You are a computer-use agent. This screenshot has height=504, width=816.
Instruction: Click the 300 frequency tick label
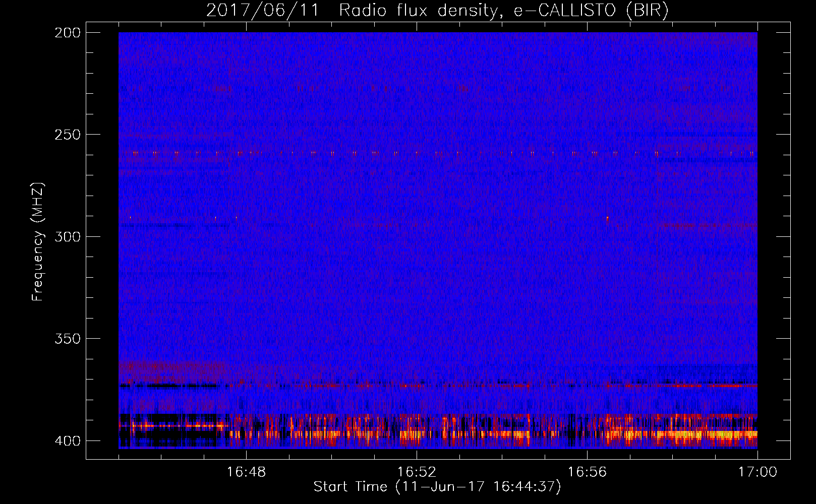point(67,237)
